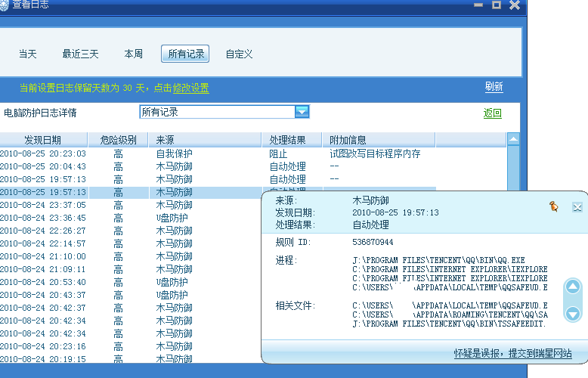Viewport: 588px width, 378px height.
Task: Click the 返回 link
Action: 492,113
